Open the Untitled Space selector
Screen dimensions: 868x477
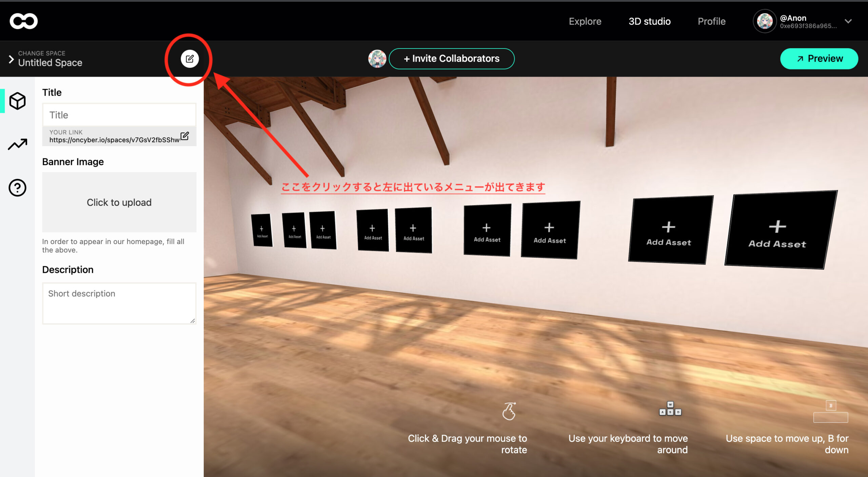pyautogui.click(x=50, y=63)
